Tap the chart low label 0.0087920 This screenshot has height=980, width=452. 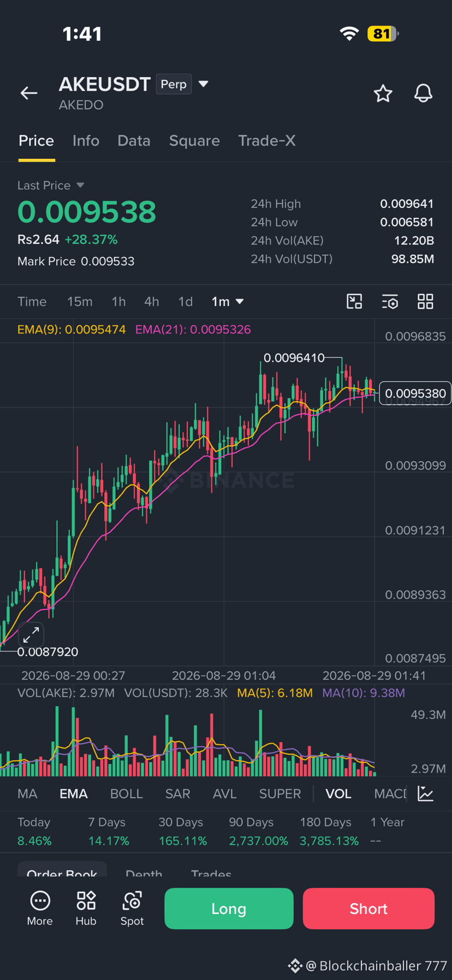[48, 652]
